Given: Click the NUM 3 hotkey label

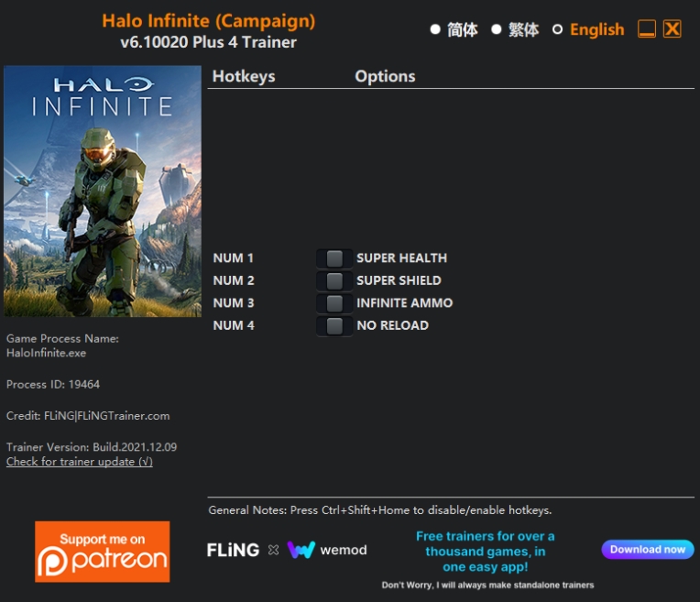Looking at the screenshot, I should pos(234,303).
